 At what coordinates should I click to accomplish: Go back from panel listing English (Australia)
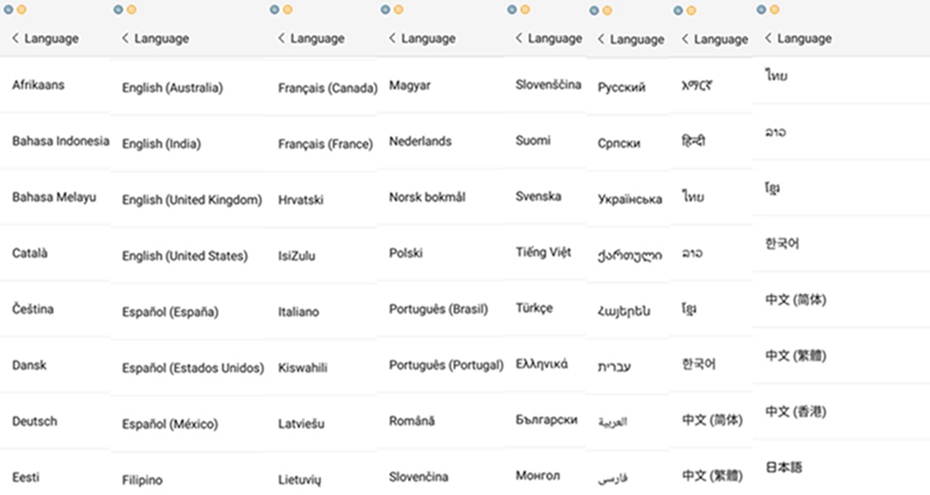(126, 39)
